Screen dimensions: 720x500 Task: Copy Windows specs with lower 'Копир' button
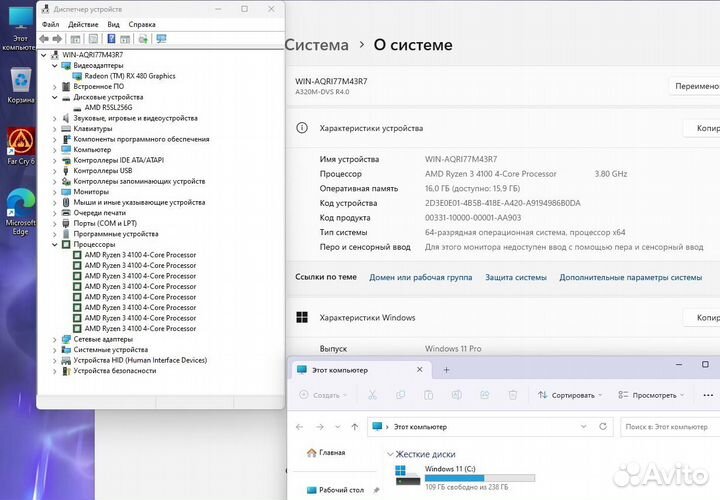[x=702, y=317]
